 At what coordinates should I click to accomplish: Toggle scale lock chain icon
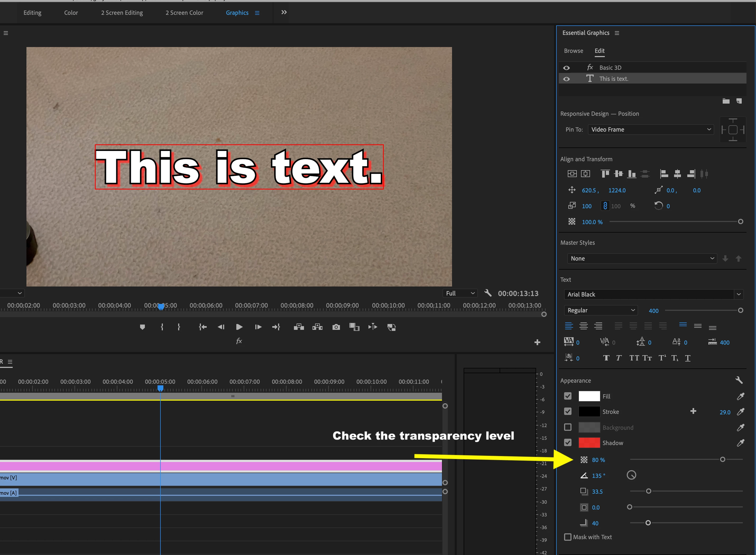[x=605, y=206]
